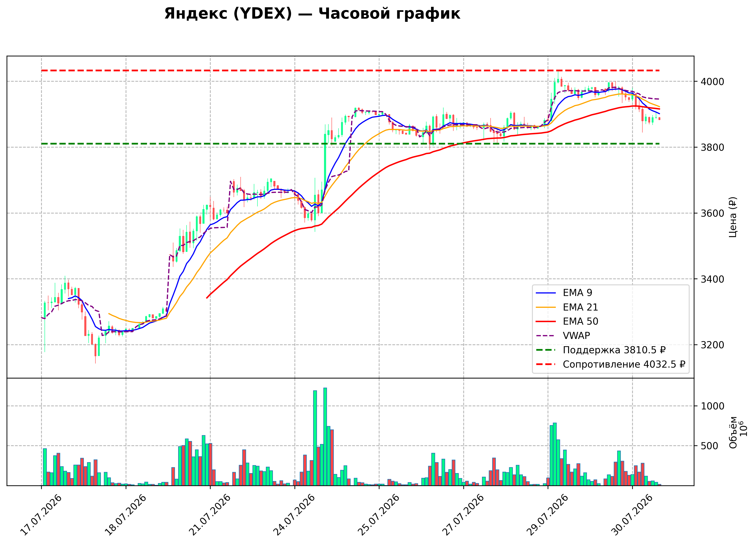Click the 4000 price axis label
This screenshot has width=756, height=544.
point(712,82)
